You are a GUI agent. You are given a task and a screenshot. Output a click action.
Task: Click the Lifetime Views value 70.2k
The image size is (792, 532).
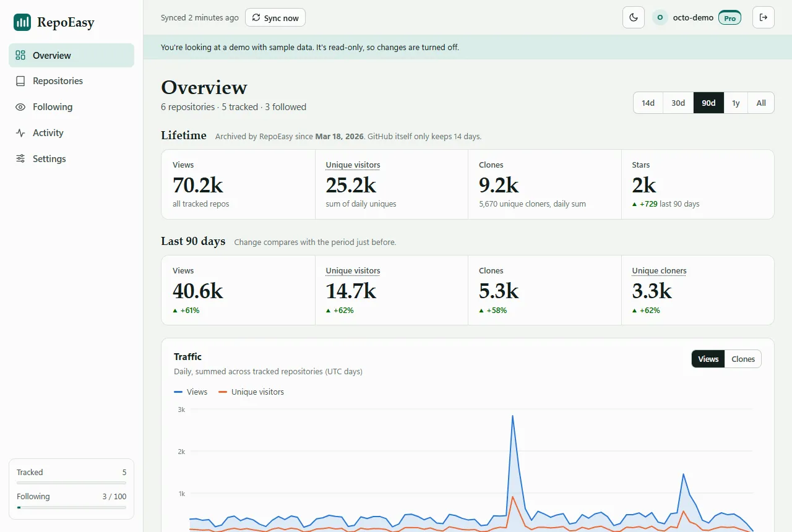(x=198, y=184)
